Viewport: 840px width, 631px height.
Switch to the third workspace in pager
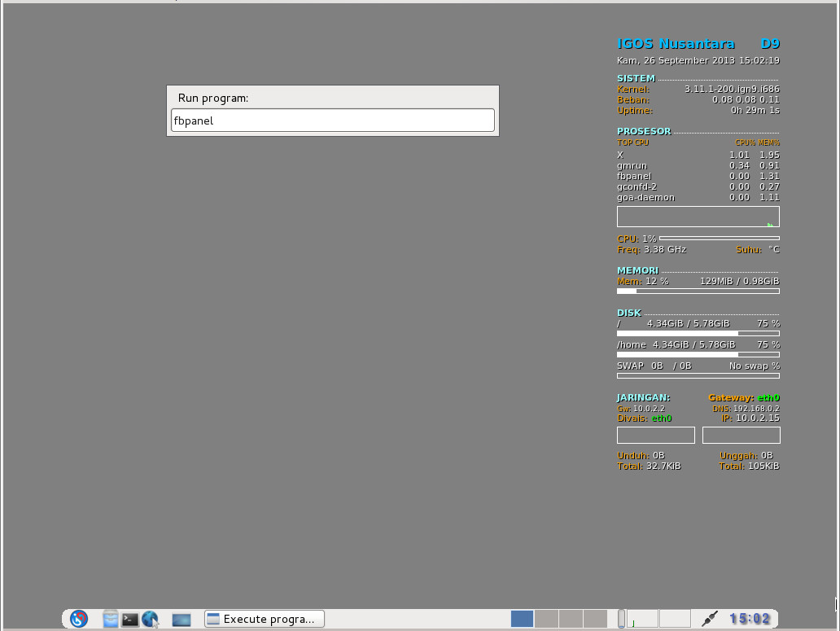pos(571,619)
